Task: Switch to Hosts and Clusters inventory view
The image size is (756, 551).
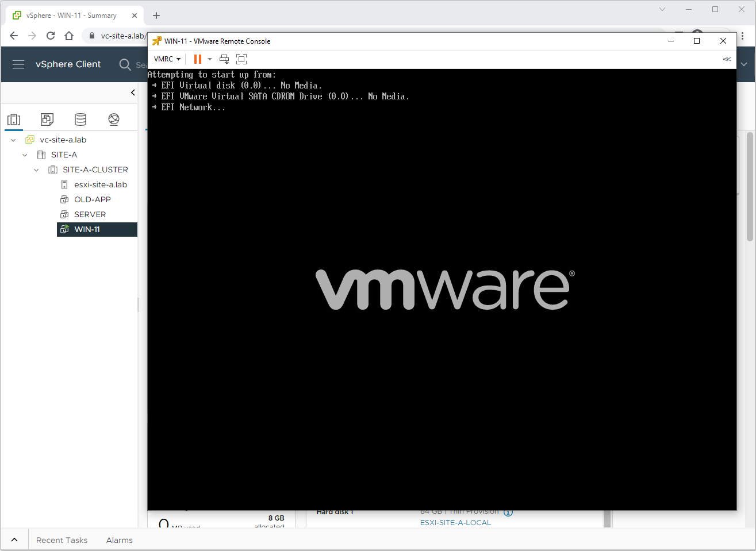Action: (14, 120)
